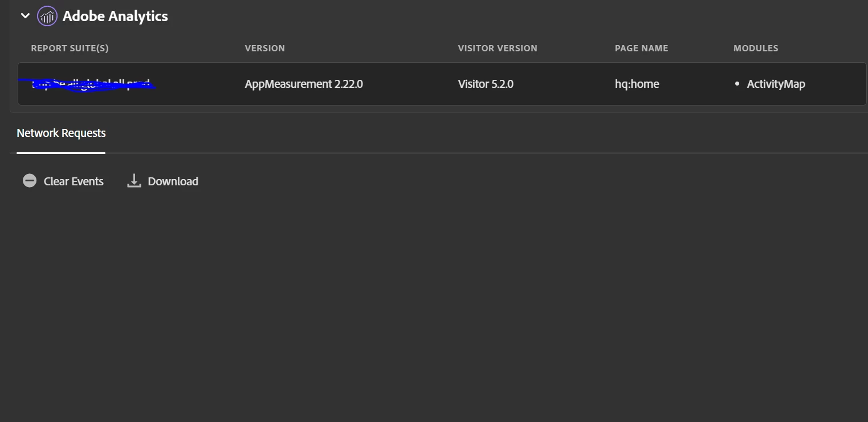868x422 pixels.
Task: Click the MODULES column header
Action: [756, 48]
